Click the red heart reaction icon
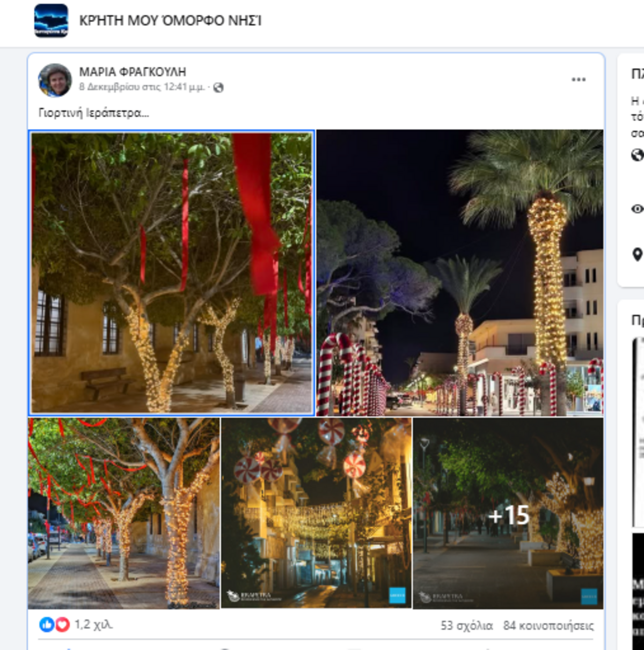The width and height of the screenshot is (644, 650). coord(62,624)
